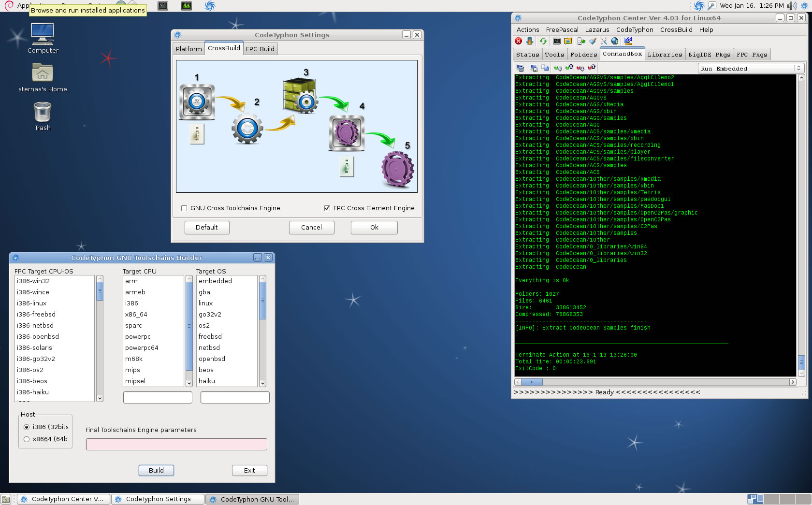Open the terminal launcher in top panel
The image size is (812, 505).
pyautogui.click(x=163, y=6)
